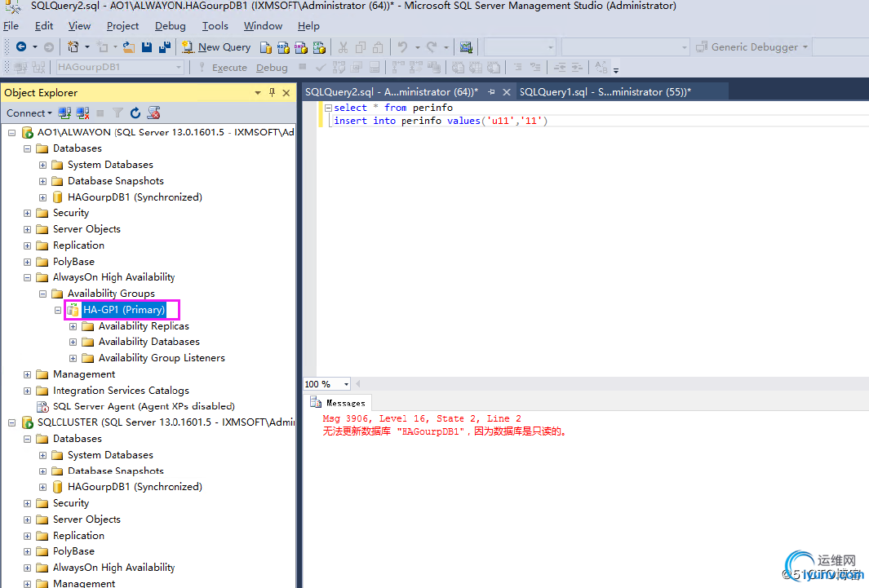This screenshot has height=588, width=869.
Task: Open the 100 % zoom dropdown
Action: (x=346, y=384)
